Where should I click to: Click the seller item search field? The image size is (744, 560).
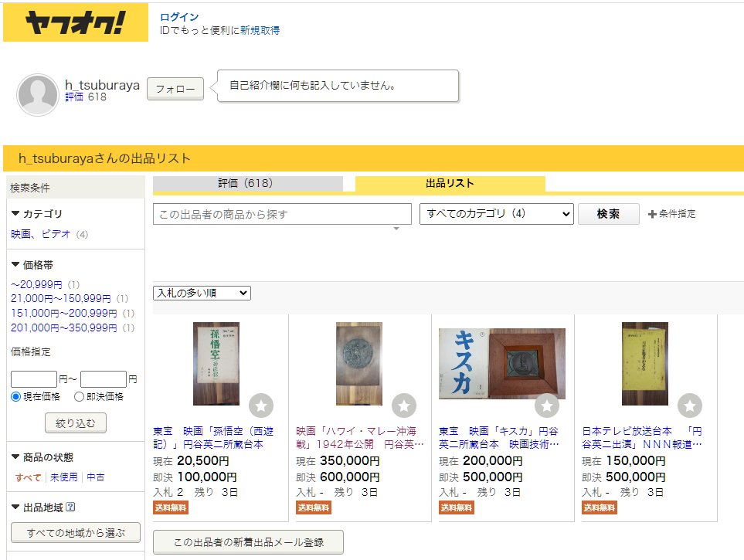[x=282, y=214]
